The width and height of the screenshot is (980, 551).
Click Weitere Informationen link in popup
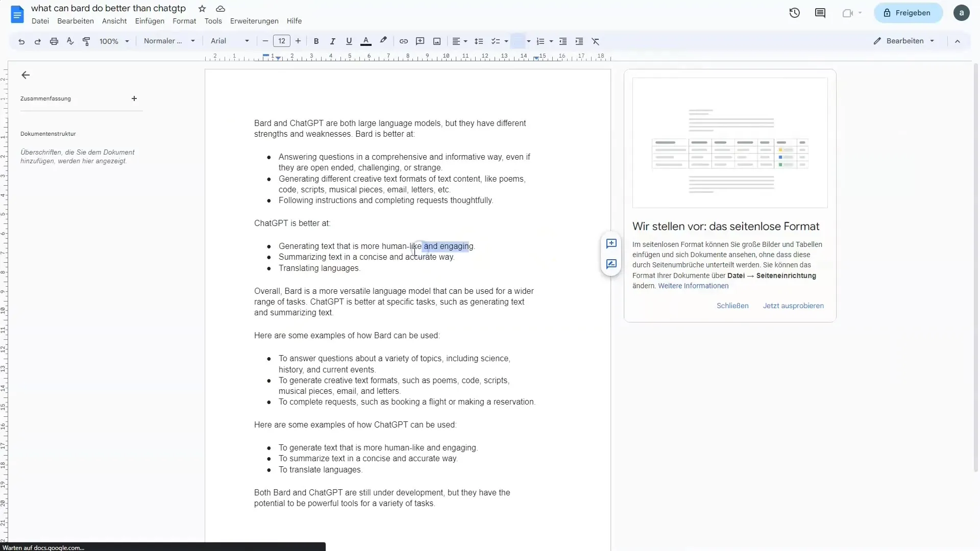tap(693, 285)
